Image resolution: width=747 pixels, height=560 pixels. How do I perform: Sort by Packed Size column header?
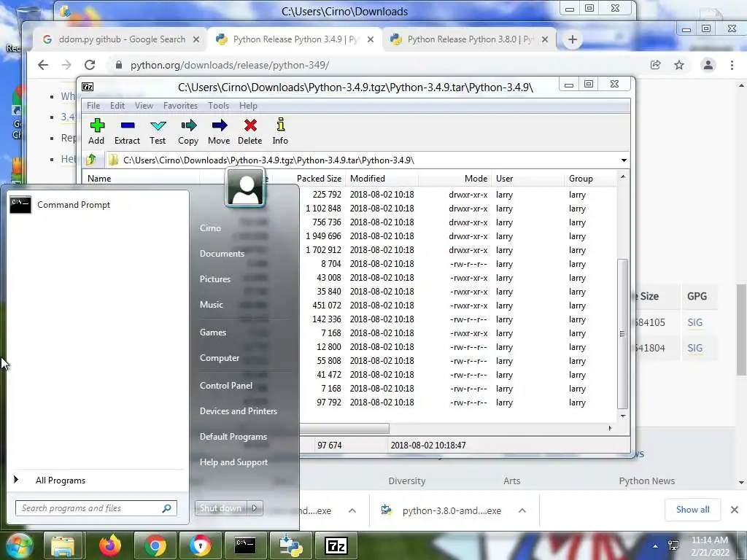pyautogui.click(x=319, y=179)
